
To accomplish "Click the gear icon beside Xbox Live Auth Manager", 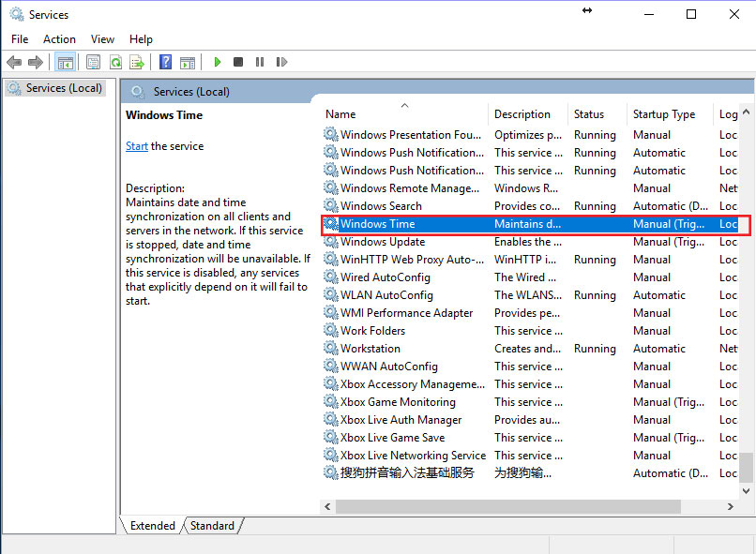I will (331, 420).
